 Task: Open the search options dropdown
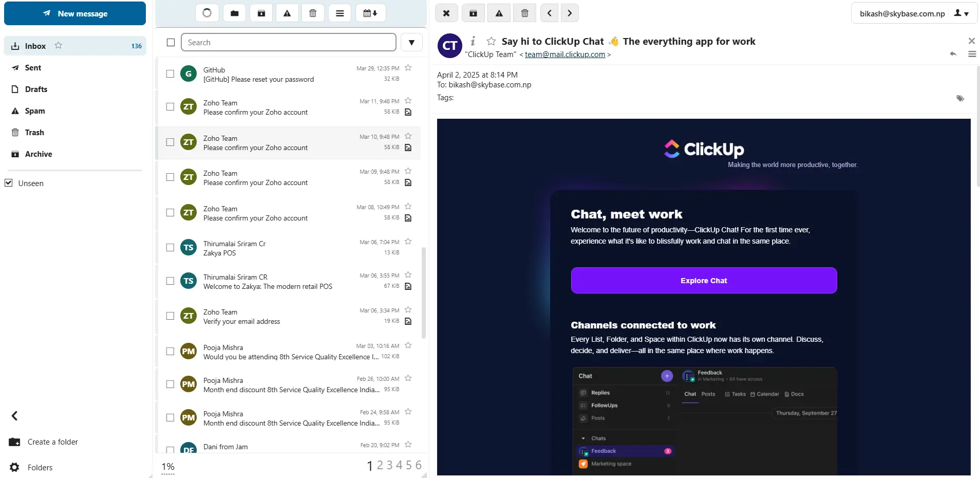[411, 42]
